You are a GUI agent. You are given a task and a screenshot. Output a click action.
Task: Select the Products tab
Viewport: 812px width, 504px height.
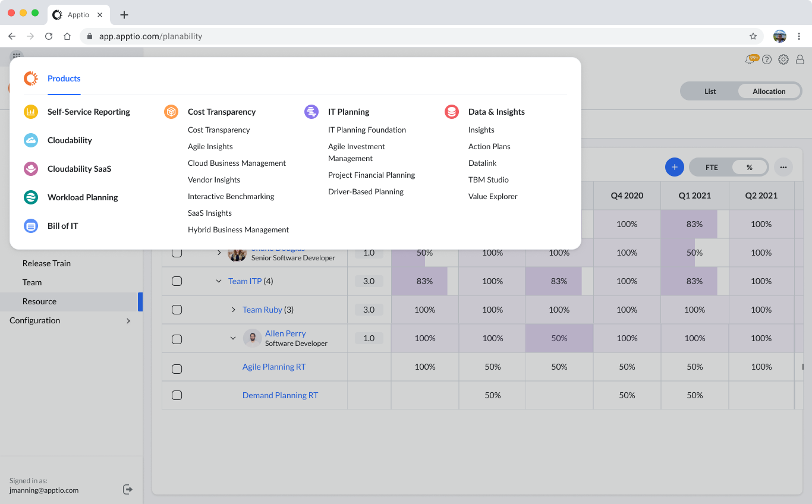(x=64, y=78)
